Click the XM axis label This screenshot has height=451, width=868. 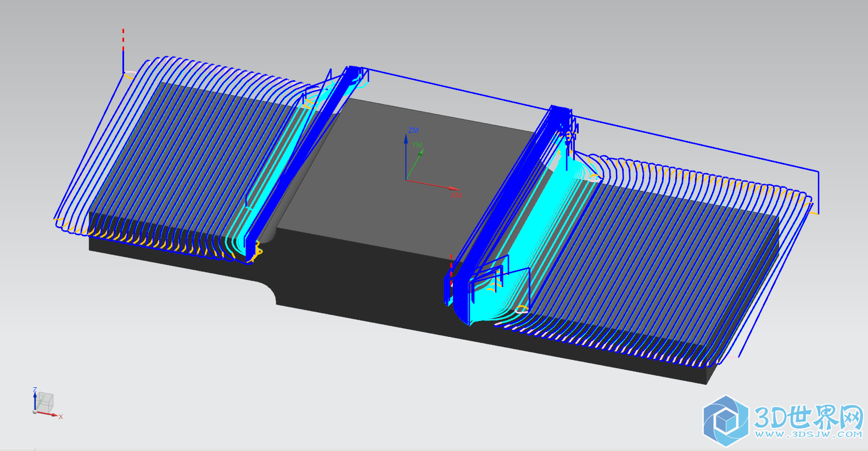pyautogui.click(x=456, y=195)
